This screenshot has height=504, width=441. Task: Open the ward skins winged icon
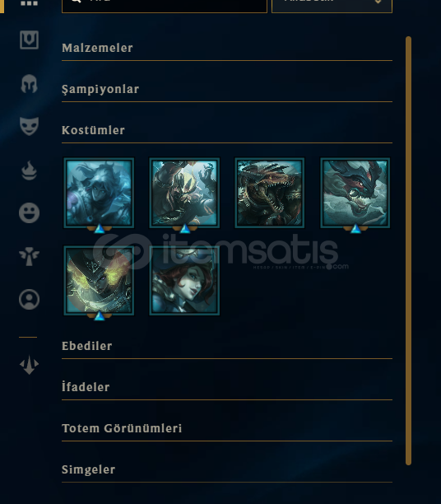pyautogui.click(x=30, y=256)
